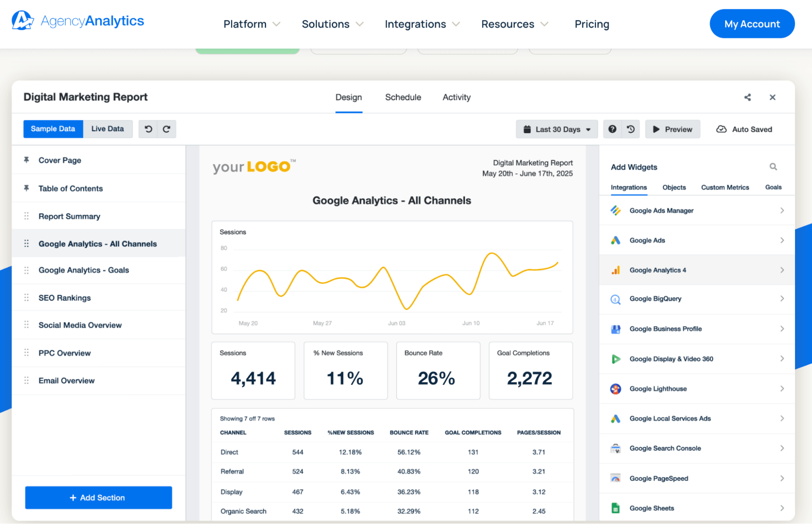Expand the Platform navigation menu
Screen dimensions: 812x524
click(252, 24)
